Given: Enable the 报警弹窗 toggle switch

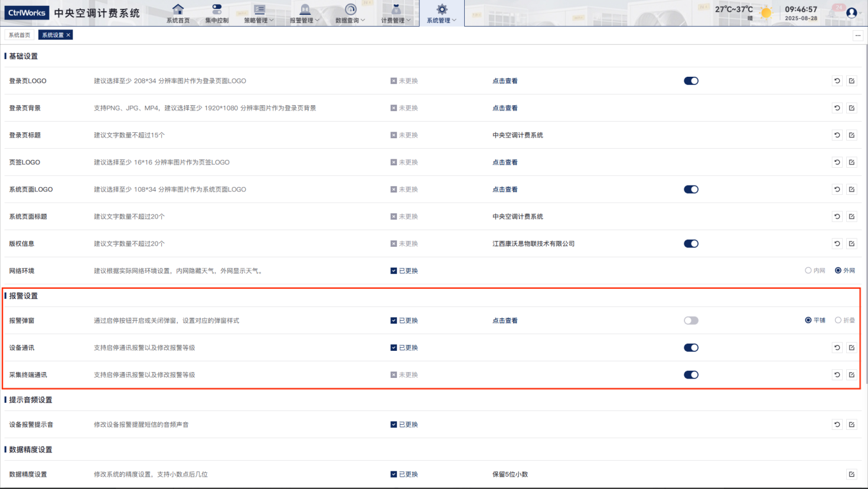Looking at the screenshot, I should [691, 321].
